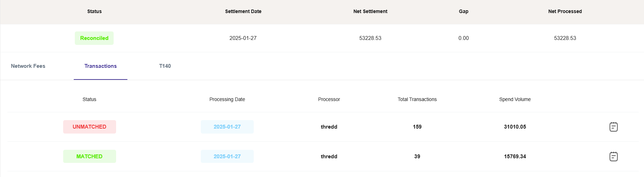Click the Gap column header

pyautogui.click(x=464, y=11)
